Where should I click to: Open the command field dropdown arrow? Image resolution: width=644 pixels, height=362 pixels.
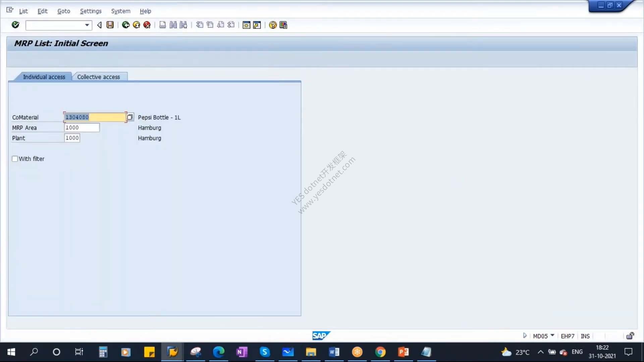tap(87, 25)
